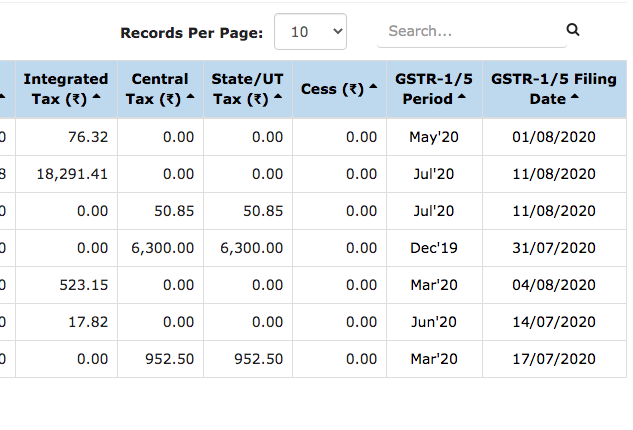
Task: Click the search magnifier icon
Action: coord(573,30)
